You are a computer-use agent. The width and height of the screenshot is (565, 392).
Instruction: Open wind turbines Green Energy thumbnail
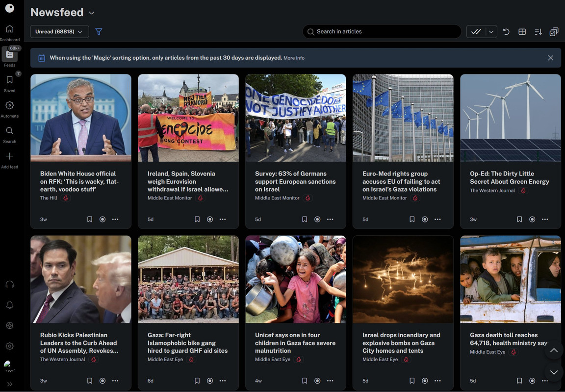(x=510, y=118)
